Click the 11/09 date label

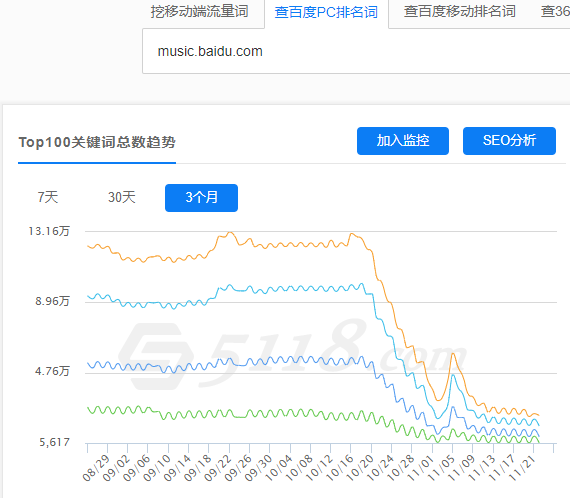tap(462, 468)
